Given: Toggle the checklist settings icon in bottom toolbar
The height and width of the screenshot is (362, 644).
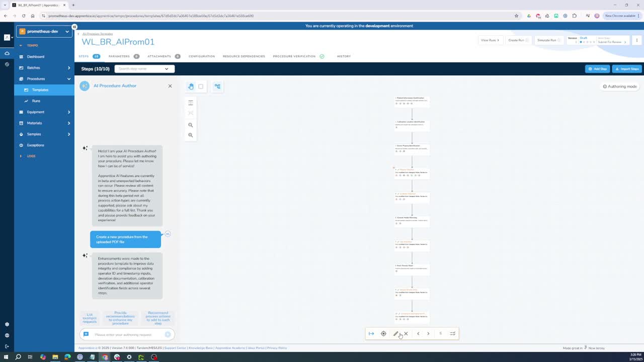Looking at the screenshot, I should click(452, 334).
